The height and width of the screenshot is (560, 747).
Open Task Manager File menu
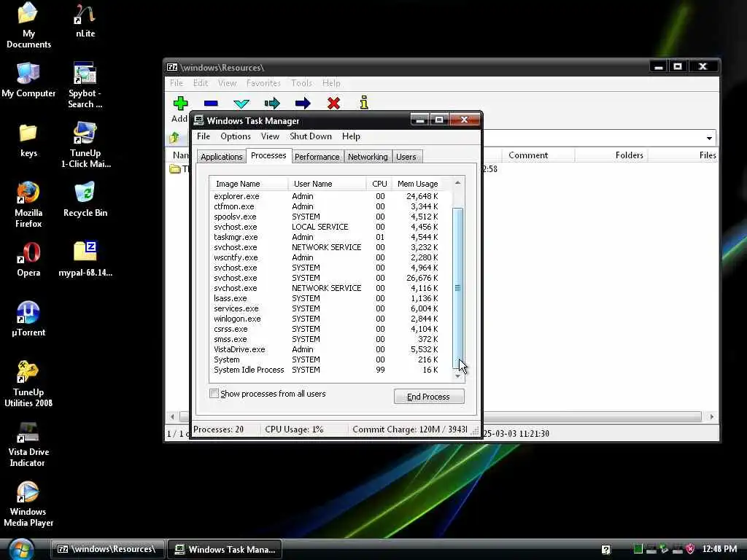(x=204, y=136)
